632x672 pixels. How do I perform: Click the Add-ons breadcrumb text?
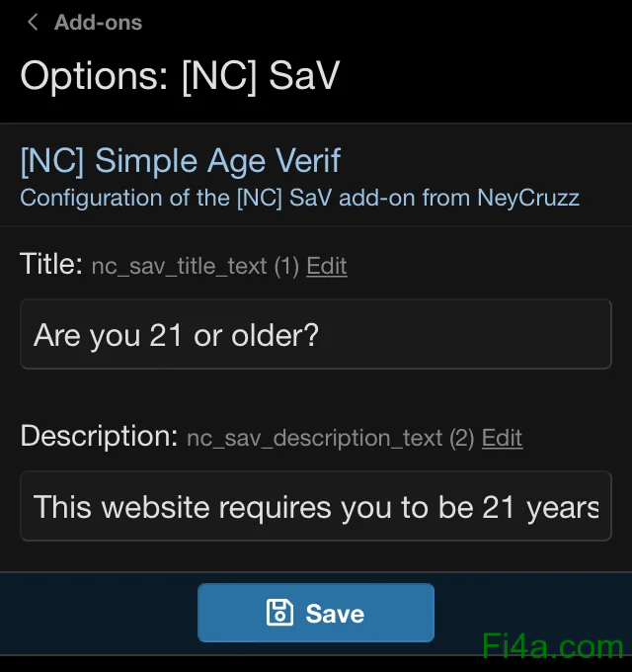98,22
